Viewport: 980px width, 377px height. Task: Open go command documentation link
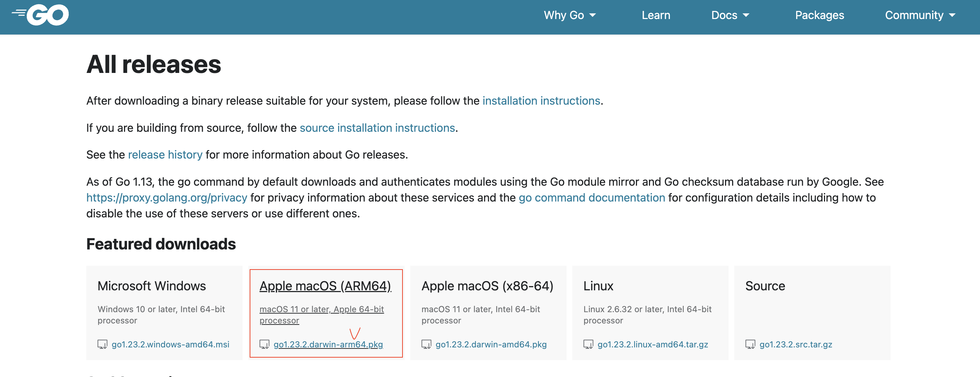point(592,198)
